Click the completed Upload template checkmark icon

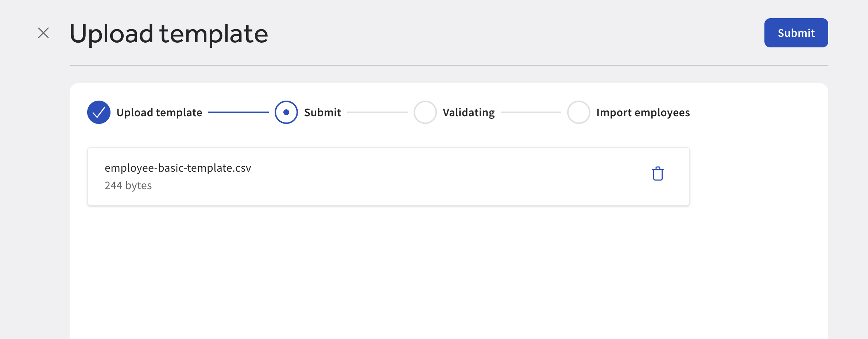click(98, 112)
